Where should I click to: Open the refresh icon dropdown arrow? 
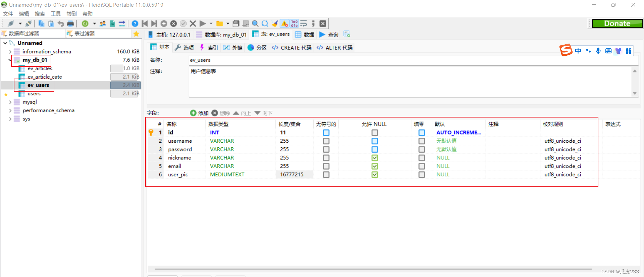(94, 24)
